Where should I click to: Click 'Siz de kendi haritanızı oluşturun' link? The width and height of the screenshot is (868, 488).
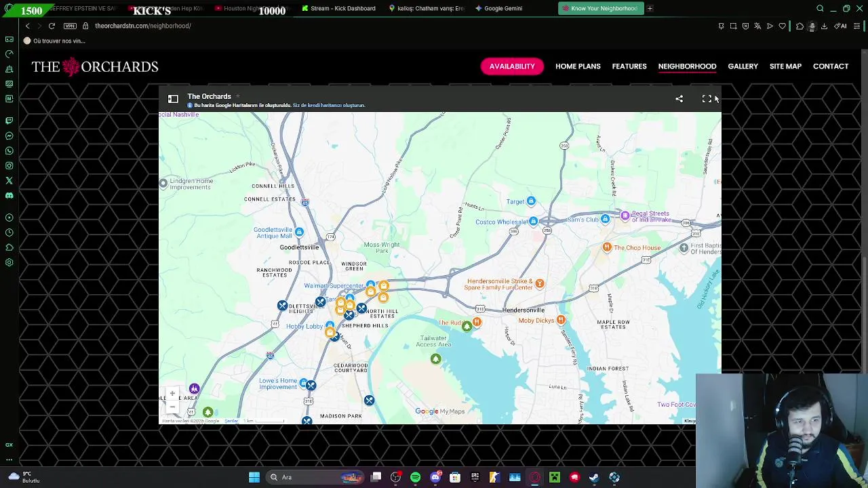329,106
